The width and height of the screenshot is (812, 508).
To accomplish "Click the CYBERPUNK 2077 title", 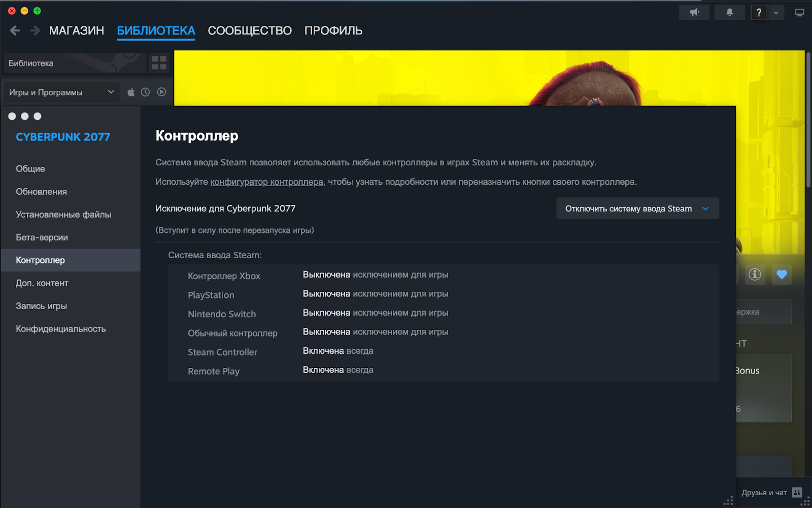I will tap(63, 137).
